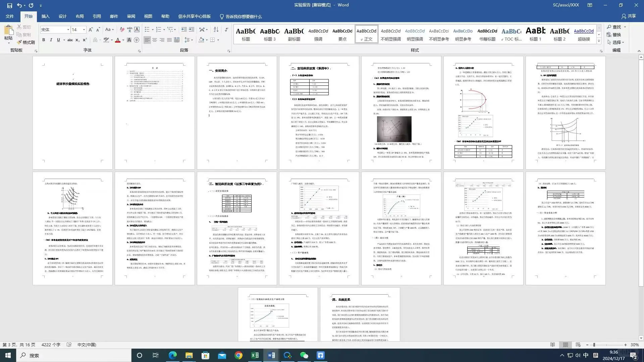Apply a bulleted list
Screen dimensions: 644x362
(147, 29)
